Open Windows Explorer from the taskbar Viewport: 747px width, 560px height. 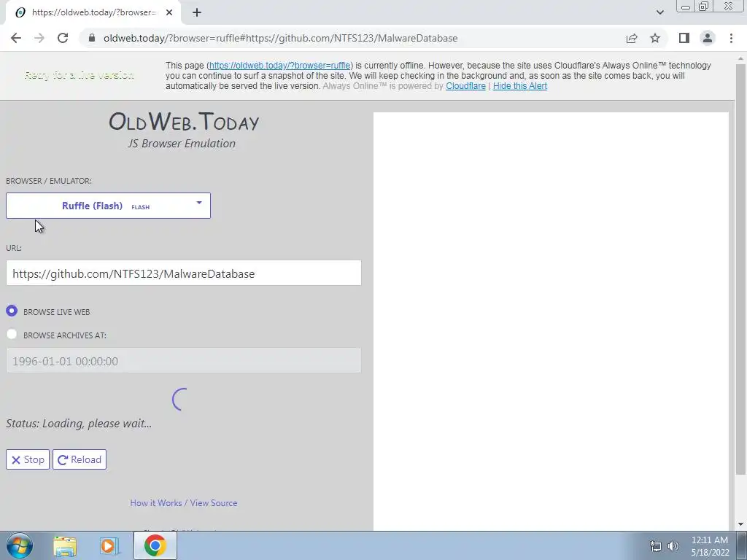[65, 545]
